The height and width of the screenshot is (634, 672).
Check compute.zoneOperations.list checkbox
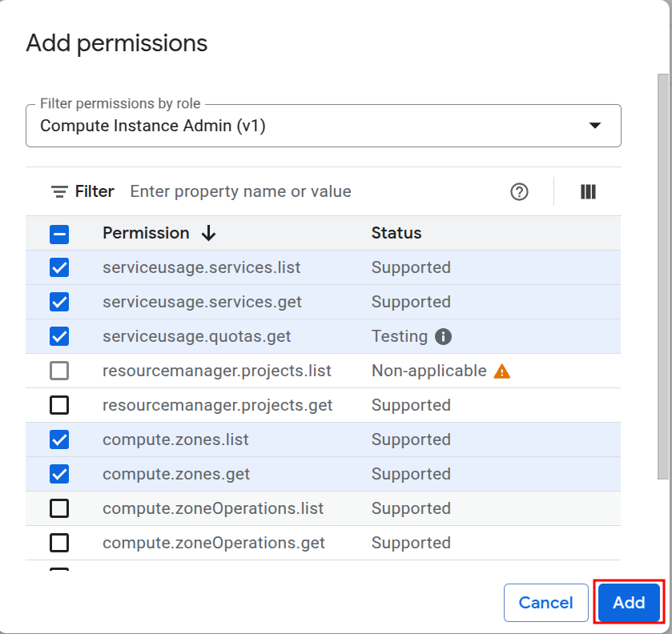point(59,508)
